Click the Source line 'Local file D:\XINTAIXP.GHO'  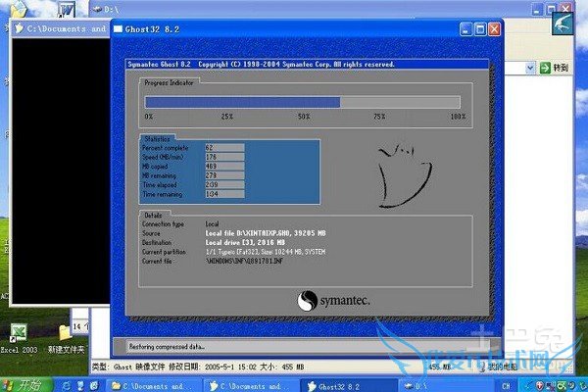pyautogui.click(x=266, y=233)
